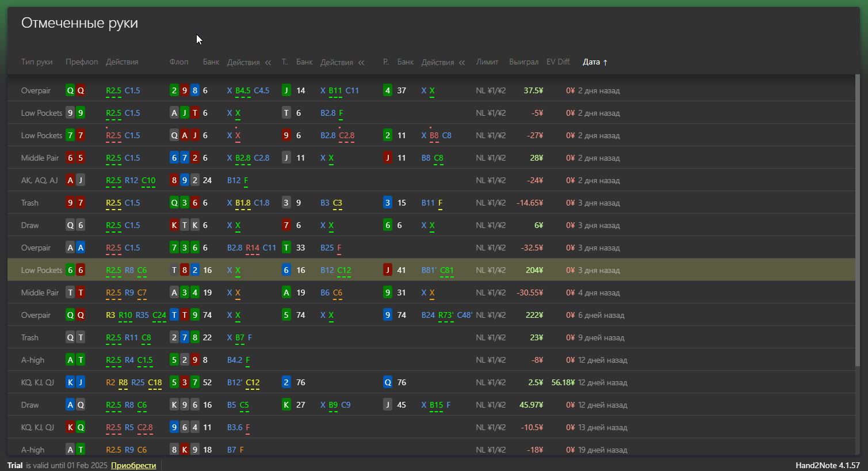Click the turn card K in the 45.97¥ row
The height and width of the screenshot is (471, 868).
pos(286,405)
